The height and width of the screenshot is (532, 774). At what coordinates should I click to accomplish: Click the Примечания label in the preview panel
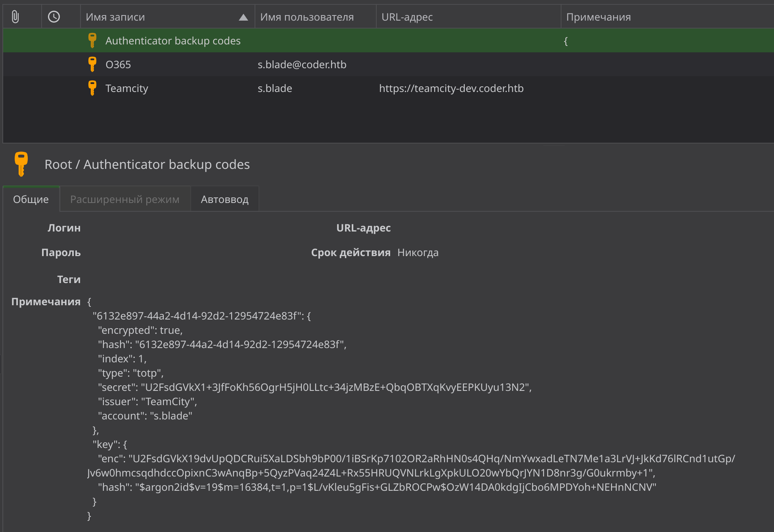[x=46, y=302]
